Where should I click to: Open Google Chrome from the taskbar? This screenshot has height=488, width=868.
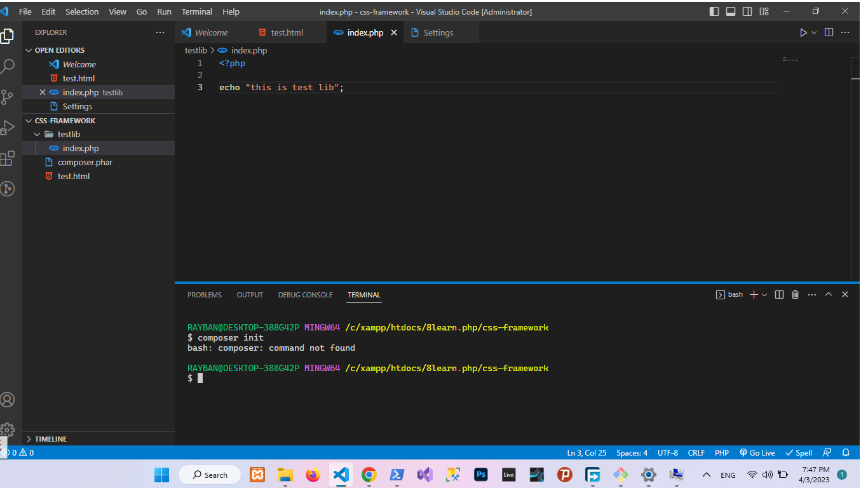[x=369, y=475]
